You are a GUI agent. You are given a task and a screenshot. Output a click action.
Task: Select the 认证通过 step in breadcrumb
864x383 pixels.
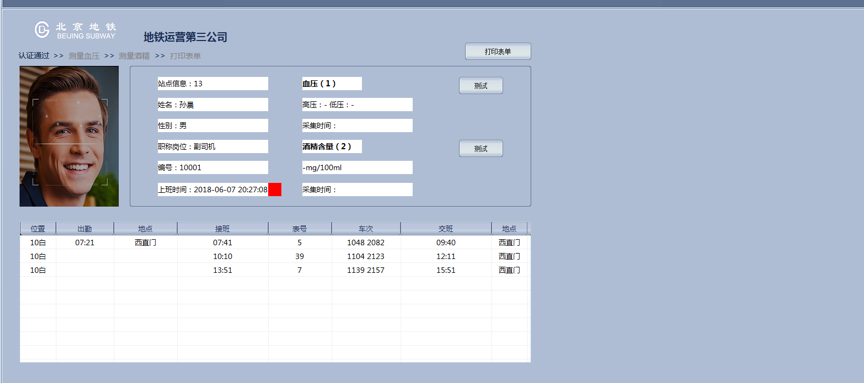point(34,56)
